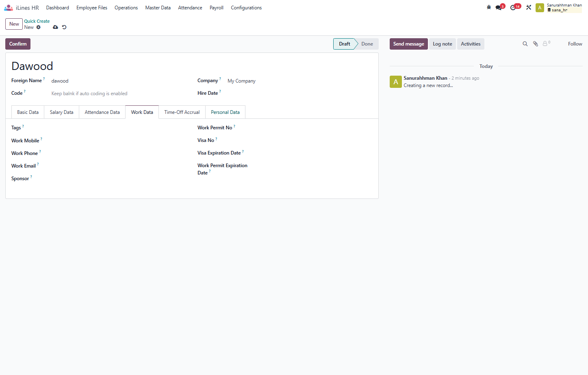Switch to the Basic Data tab
The image size is (588, 375).
pyautogui.click(x=28, y=112)
